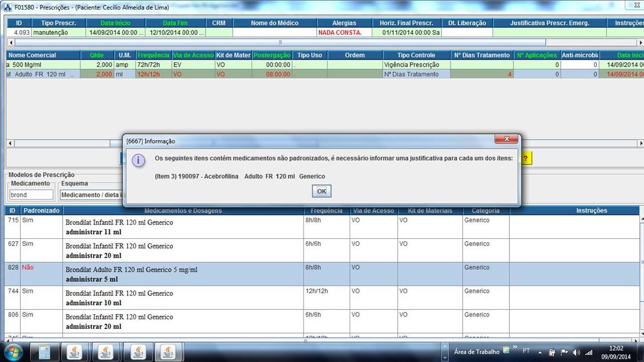The image size is (644, 362).
Task: Open the Esquema dropdown
Action: tap(90, 195)
